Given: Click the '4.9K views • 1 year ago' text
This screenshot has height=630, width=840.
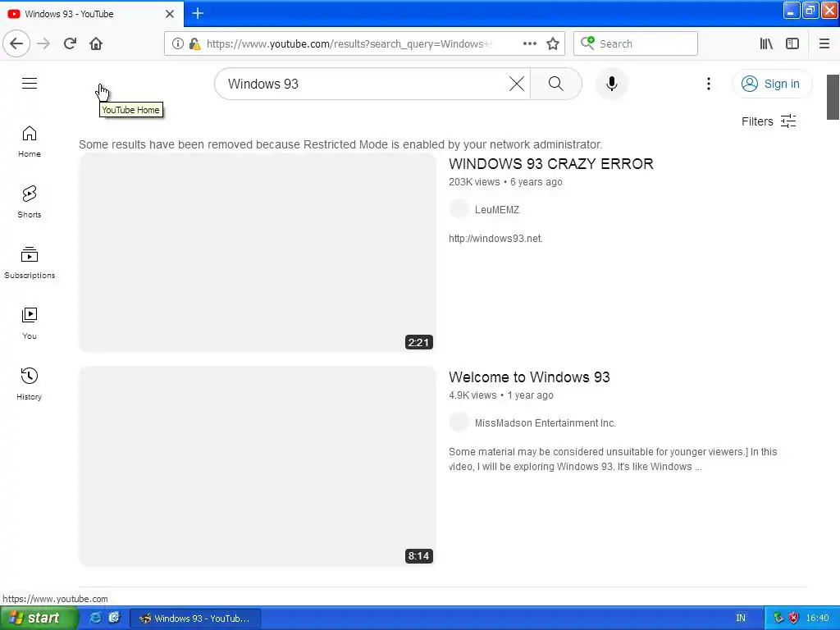Looking at the screenshot, I should click(501, 395).
